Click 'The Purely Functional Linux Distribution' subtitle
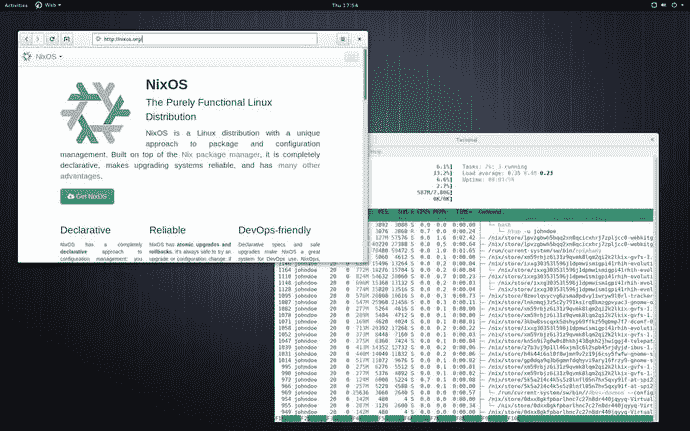This screenshot has width=690, height=431. click(209, 109)
